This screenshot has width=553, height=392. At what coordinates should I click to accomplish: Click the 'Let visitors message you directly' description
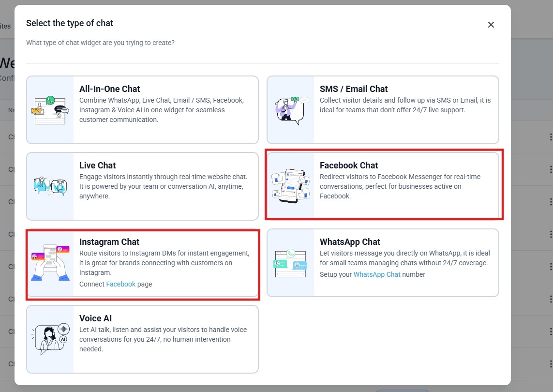405,258
